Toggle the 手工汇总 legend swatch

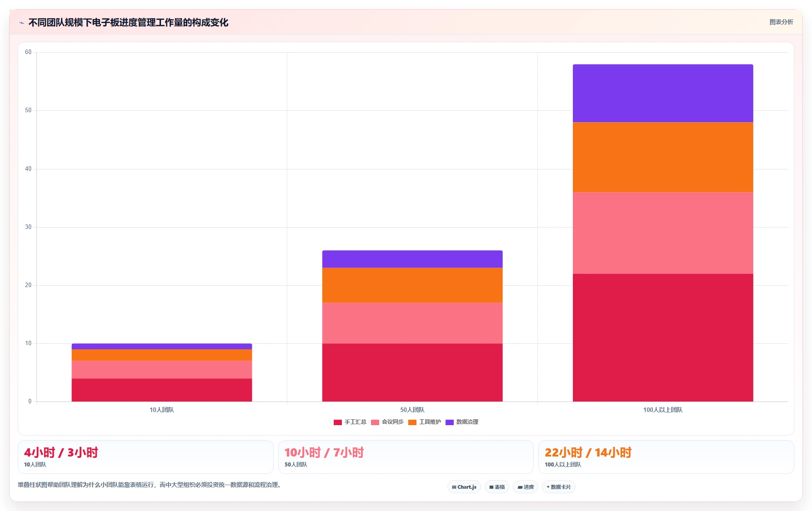click(x=338, y=422)
